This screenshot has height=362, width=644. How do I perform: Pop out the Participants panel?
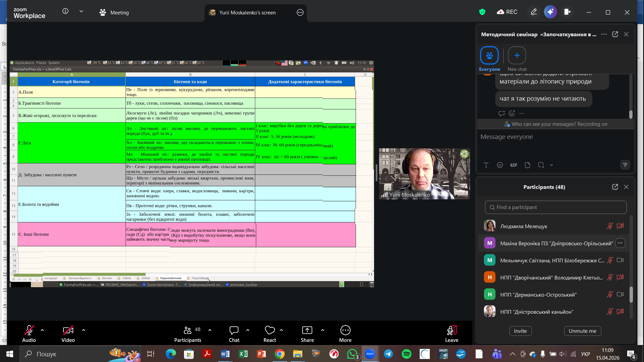[x=615, y=187]
